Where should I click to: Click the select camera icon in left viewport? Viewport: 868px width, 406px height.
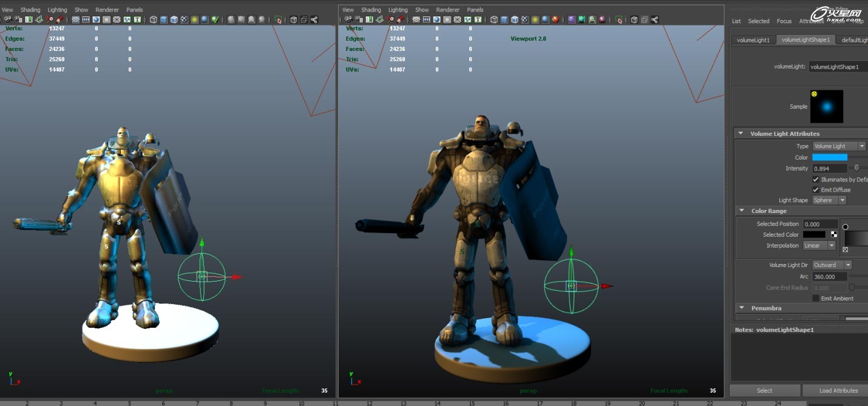pyautogui.click(x=8, y=19)
